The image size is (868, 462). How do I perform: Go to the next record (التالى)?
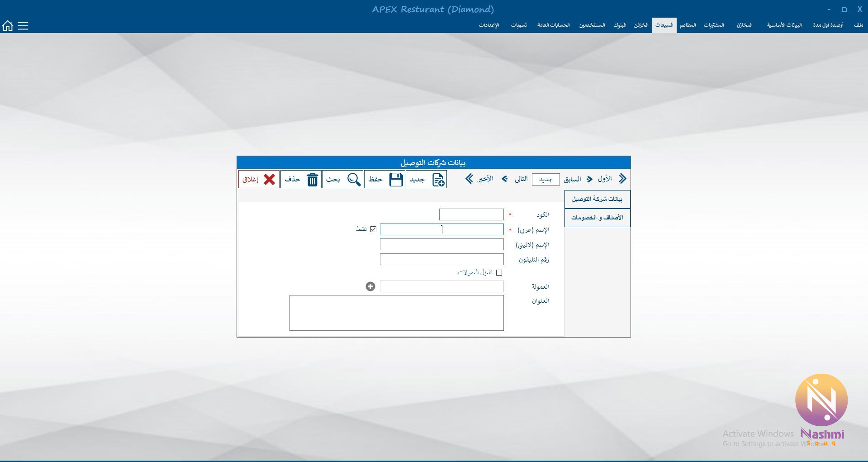(x=505, y=179)
